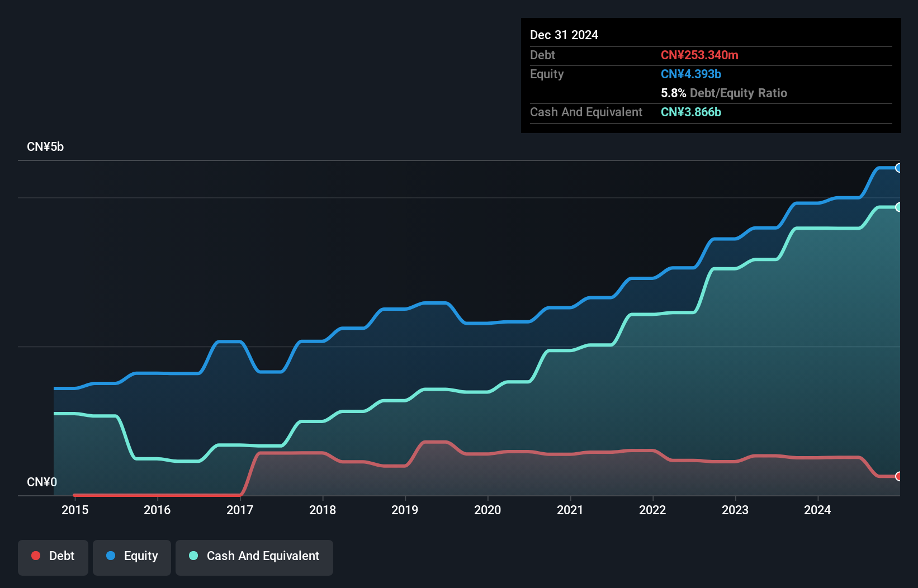918x588 pixels.
Task: Click the blue dot in Equity legend
Action: coord(111,556)
